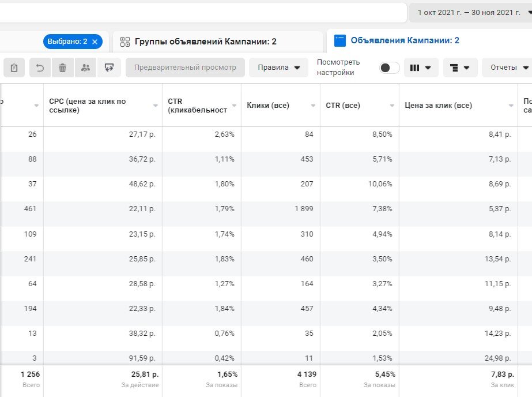Screen dimensions: 532x397
Task: Open CPC column sort arrow
Action: [156, 106]
